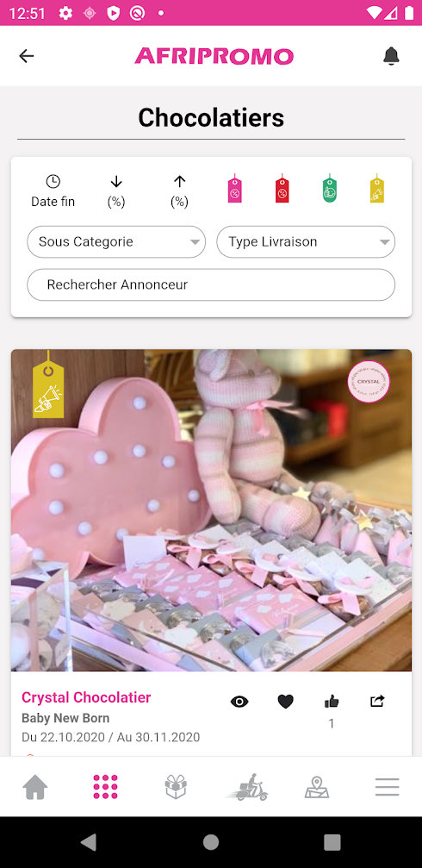Expand the Sous Categorie dropdown

point(116,242)
